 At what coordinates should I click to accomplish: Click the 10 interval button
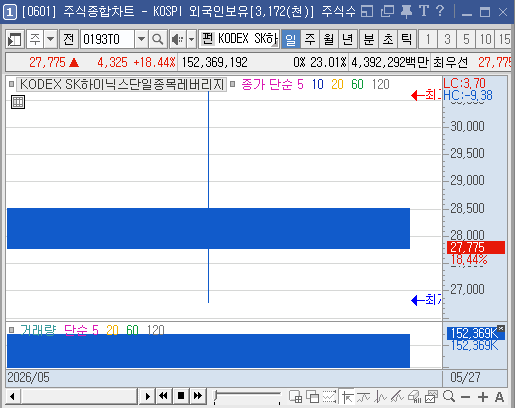[x=485, y=39]
